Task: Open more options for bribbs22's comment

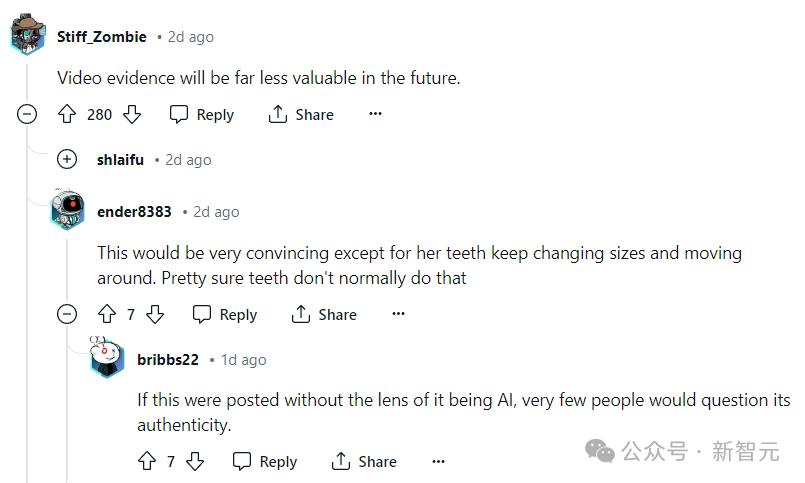Action: [438, 461]
